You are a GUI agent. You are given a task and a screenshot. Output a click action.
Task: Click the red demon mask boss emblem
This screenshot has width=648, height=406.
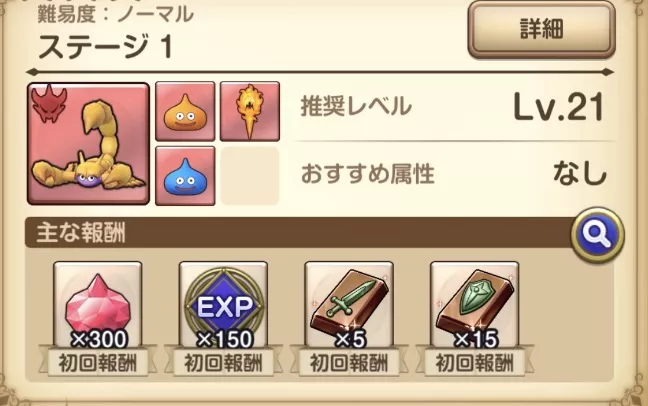(50, 103)
